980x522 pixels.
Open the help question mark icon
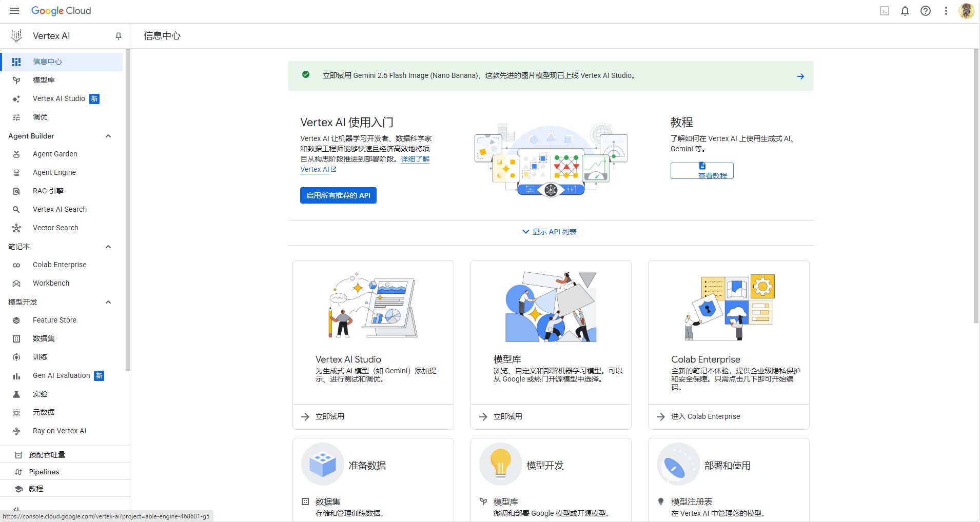(x=926, y=11)
